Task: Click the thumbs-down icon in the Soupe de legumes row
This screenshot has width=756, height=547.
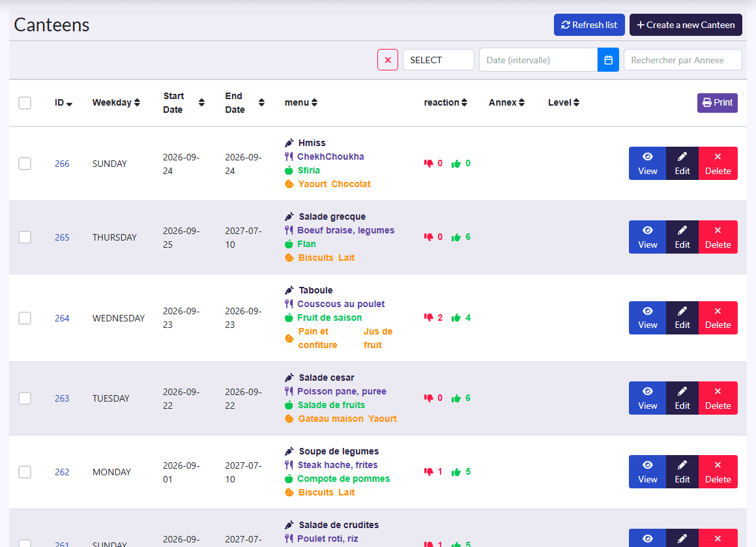Action: pyautogui.click(x=429, y=472)
